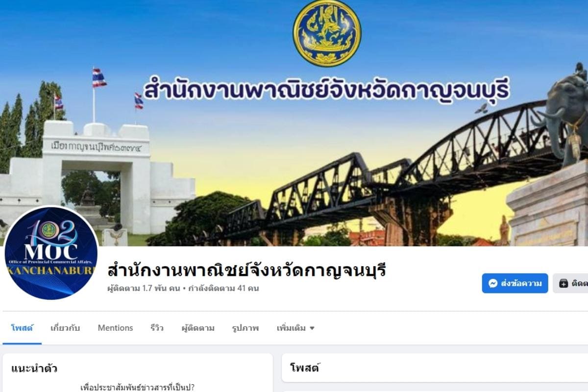
Task: Expand the เพิ่มเติม dropdown menu
Action: [x=295, y=328]
